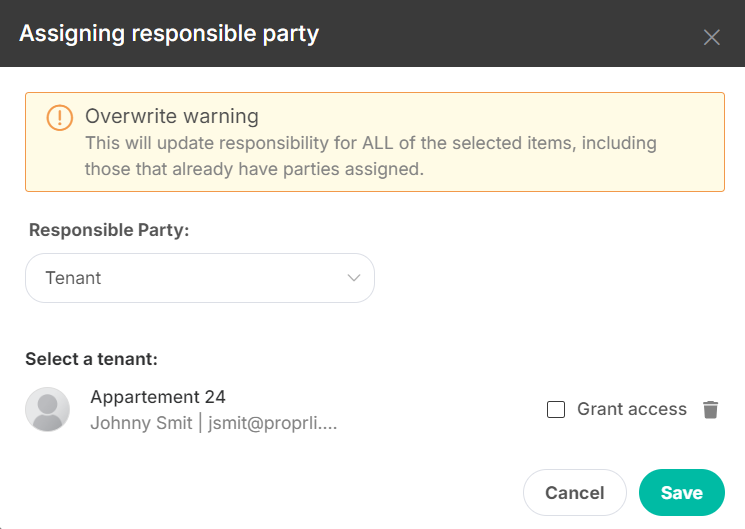Save the responsible party assignment
745x529 pixels.
(682, 492)
